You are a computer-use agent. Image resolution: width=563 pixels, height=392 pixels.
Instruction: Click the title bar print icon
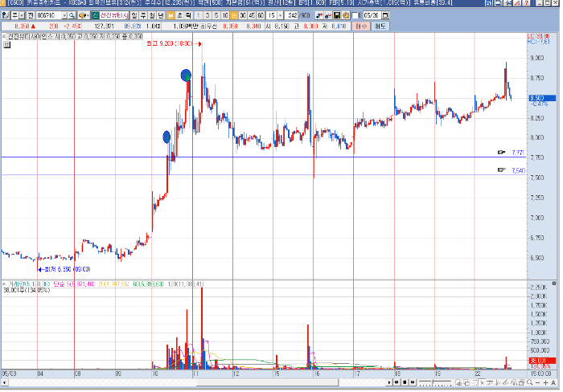click(x=498, y=3)
